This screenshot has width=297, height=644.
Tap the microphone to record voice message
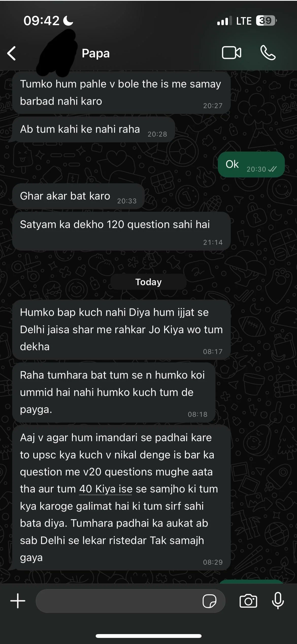[278, 601]
